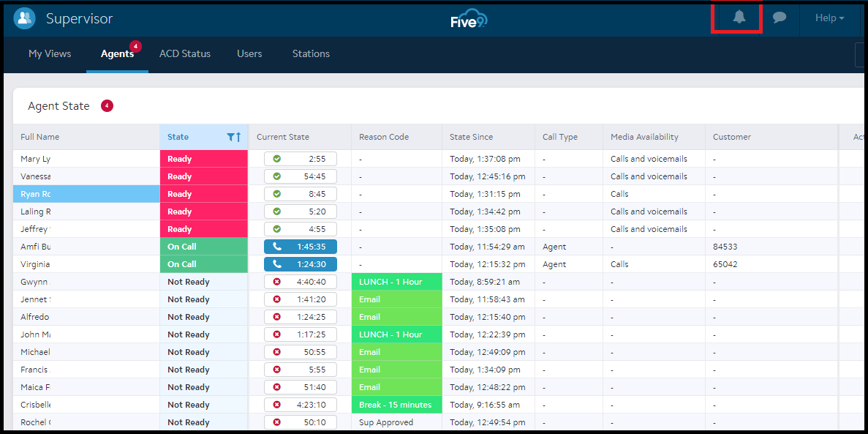Click the State column header
Viewport: 868px width, 434px height.
click(x=179, y=137)
